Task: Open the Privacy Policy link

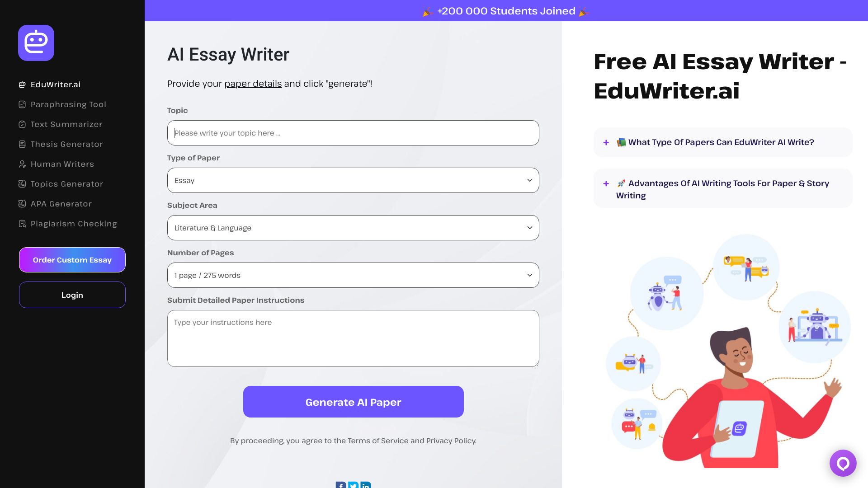Action: (451, 441)
